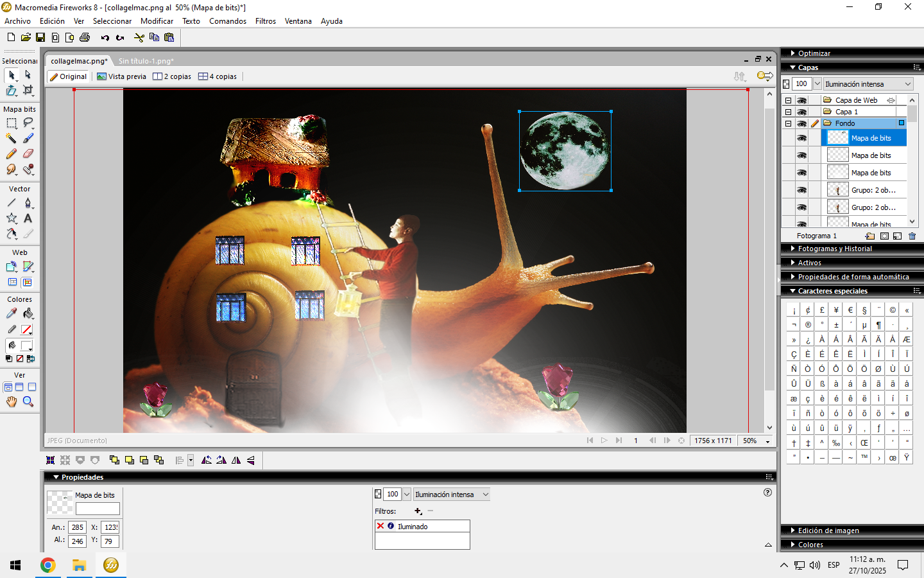Hide the Capa de Web layer
The height and width of the screenshot is (578, 924).
(x=801, y=100)
